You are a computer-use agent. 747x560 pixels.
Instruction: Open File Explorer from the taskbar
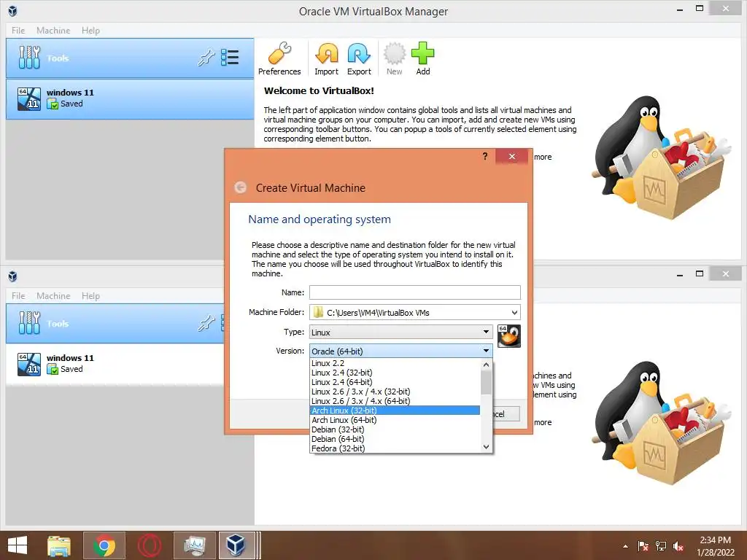click(x=59, y=545)
